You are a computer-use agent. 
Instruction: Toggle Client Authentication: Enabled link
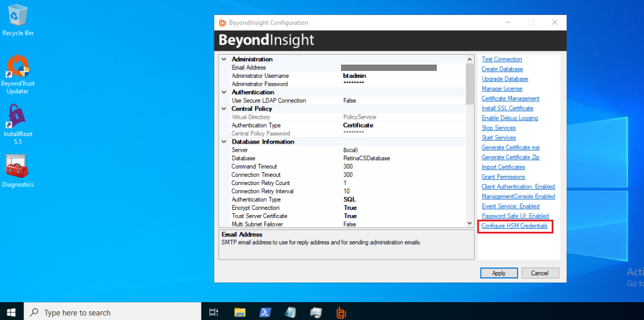click(x=518, y=187)
